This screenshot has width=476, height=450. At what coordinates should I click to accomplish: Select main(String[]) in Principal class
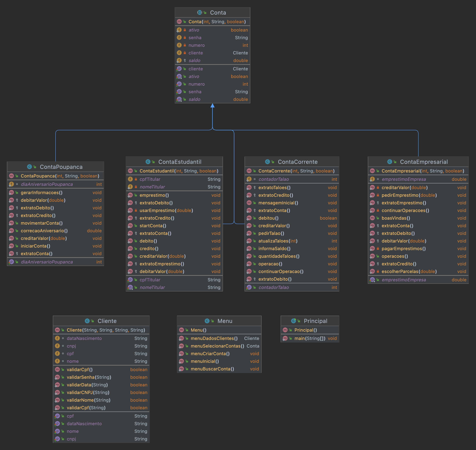309,338
